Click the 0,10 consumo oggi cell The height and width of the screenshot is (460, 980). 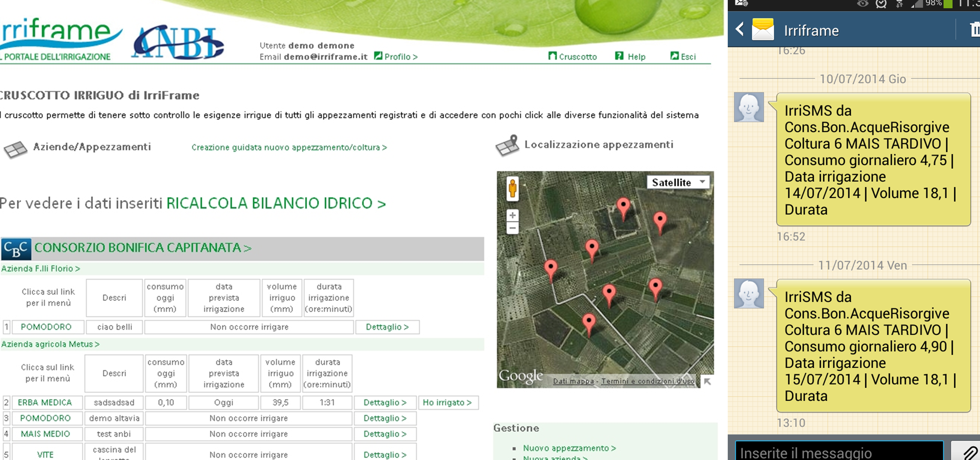(x=166, y=402)
